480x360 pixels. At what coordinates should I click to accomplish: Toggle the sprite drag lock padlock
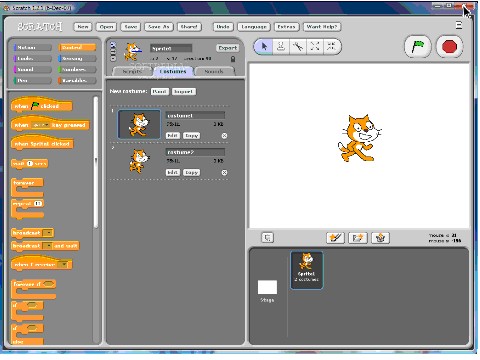point(233,59)
